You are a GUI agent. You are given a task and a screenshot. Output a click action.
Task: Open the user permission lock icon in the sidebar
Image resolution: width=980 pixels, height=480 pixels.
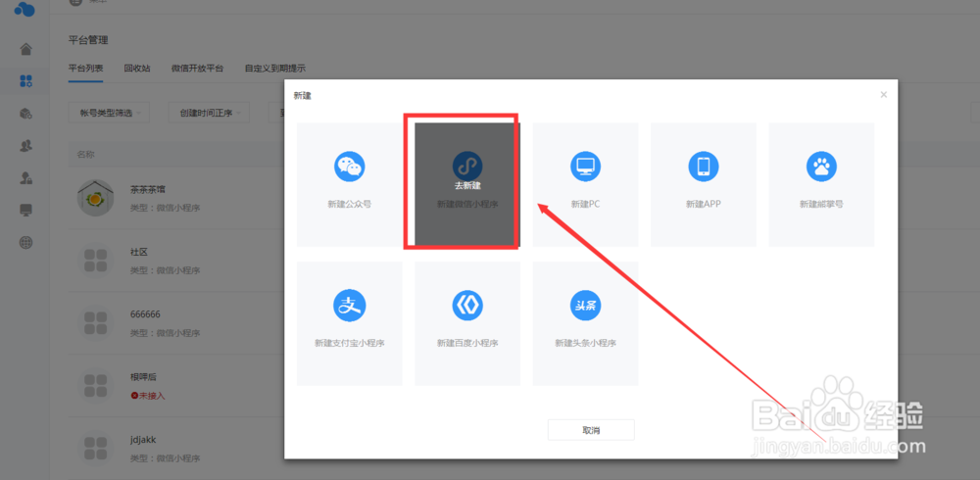point(25,177)
